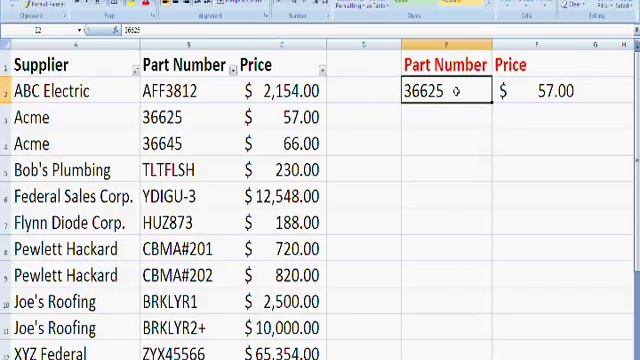Select the Supplier header cell
Viewport: 640px width, 360px height.
[x=76, y=64]
